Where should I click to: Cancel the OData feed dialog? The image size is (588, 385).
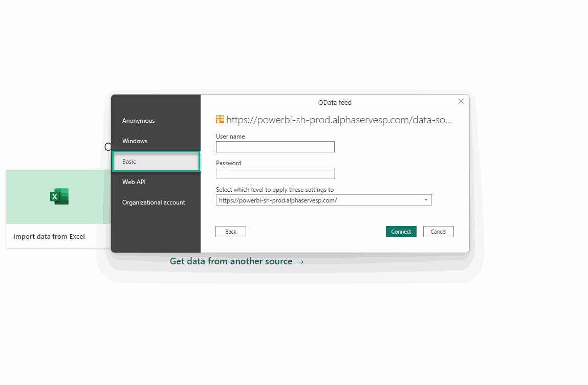439,232
